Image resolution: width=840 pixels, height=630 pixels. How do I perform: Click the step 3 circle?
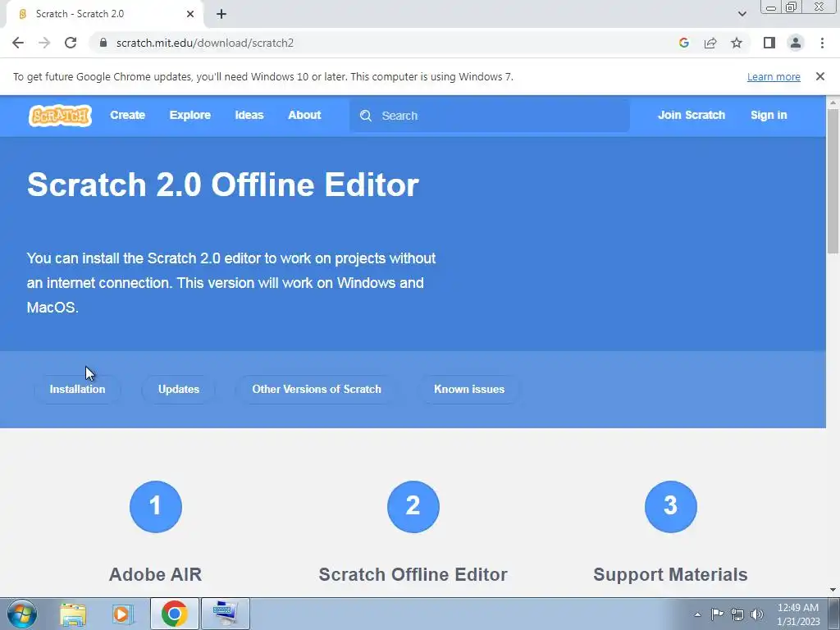(671, 507)
